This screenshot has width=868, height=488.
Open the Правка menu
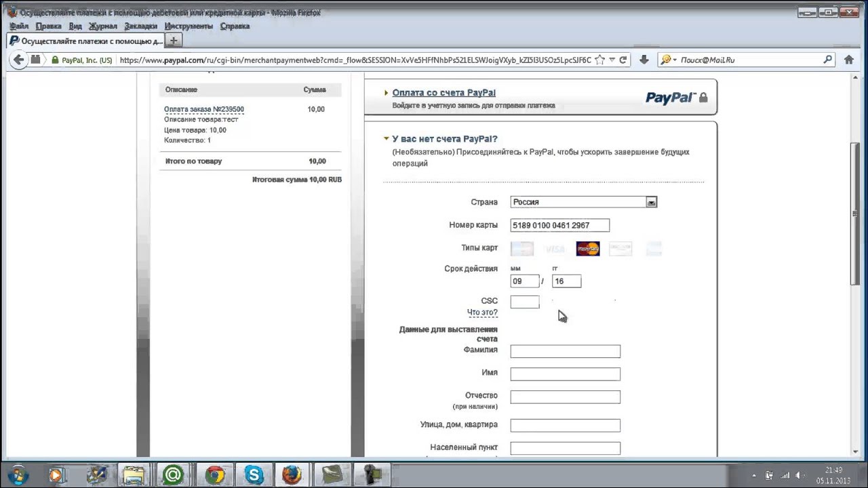pos(49,26)
